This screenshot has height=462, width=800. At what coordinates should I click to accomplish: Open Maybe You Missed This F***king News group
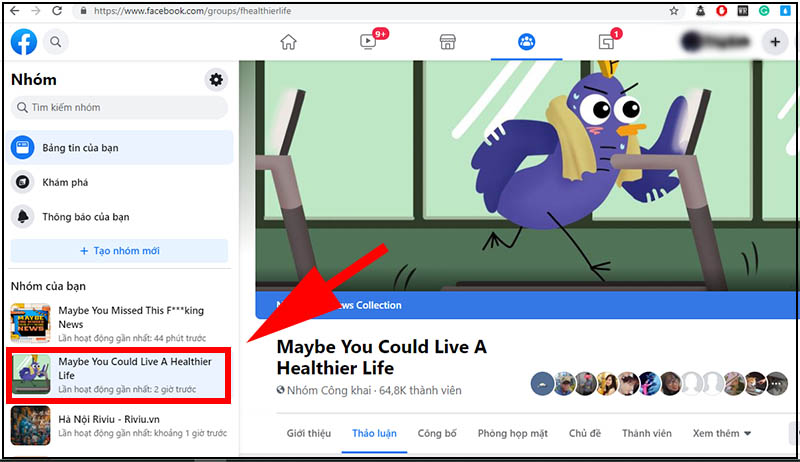click(x=121, y=324)
